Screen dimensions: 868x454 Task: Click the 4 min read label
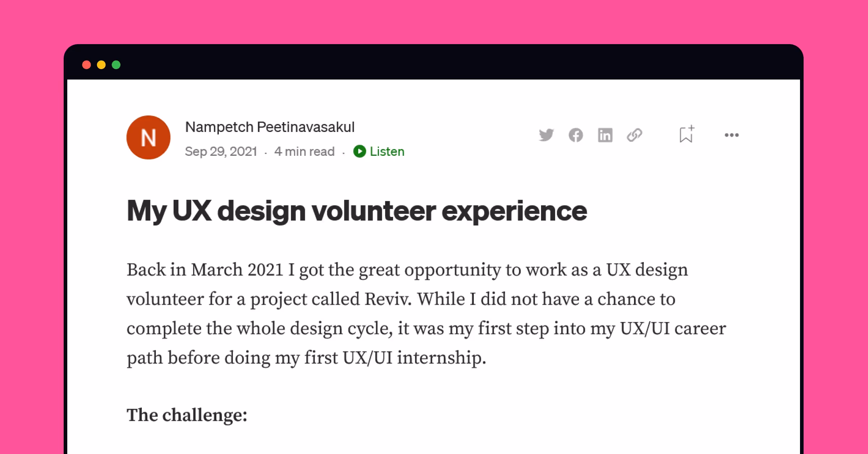pos(305,152)
